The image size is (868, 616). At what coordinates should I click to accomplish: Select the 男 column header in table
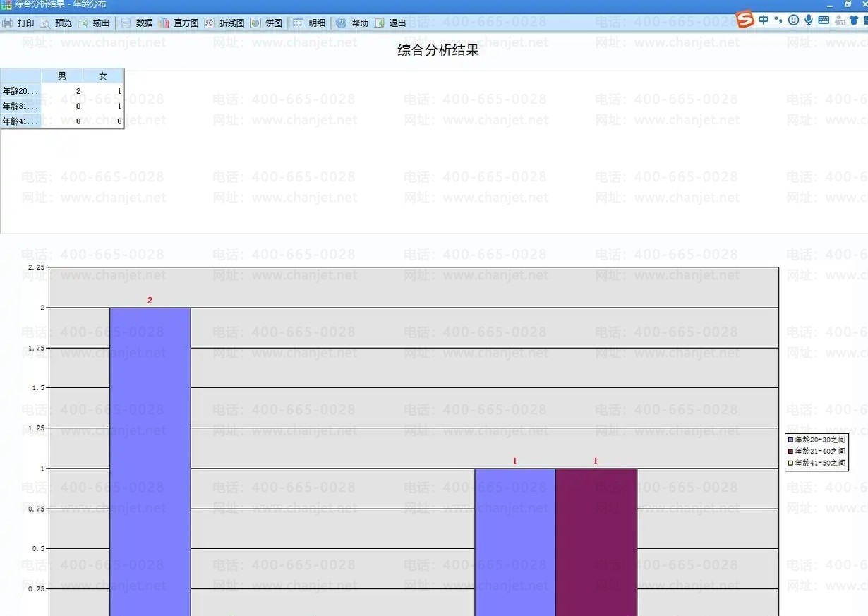click(x=62, y=76)
